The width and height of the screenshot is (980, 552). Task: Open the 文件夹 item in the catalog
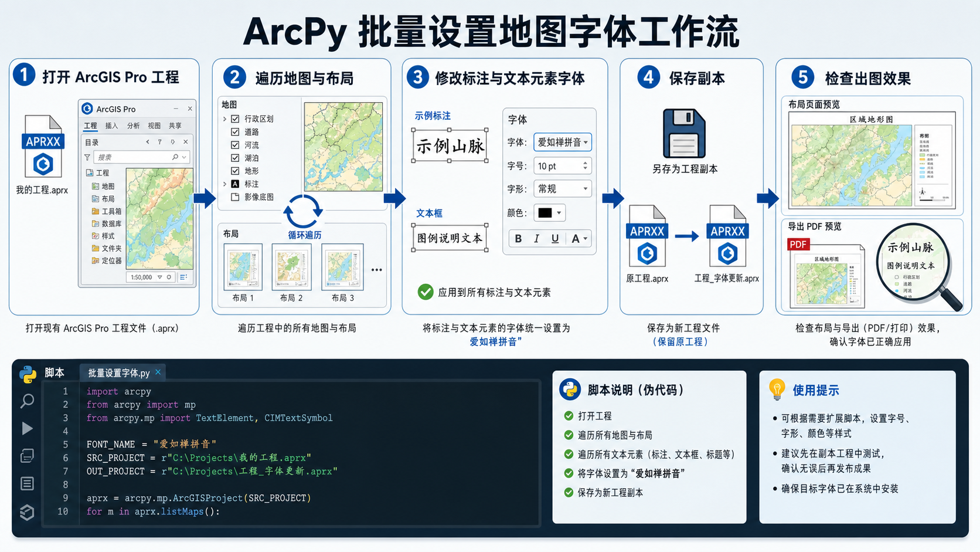[x=106, y=248]
